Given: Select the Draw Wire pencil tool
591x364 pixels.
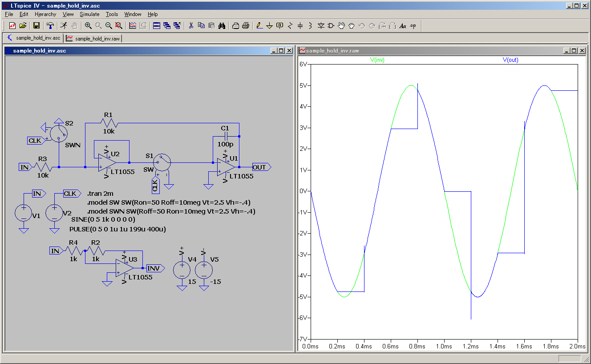Looking at the screenshot, I should 259,26.
